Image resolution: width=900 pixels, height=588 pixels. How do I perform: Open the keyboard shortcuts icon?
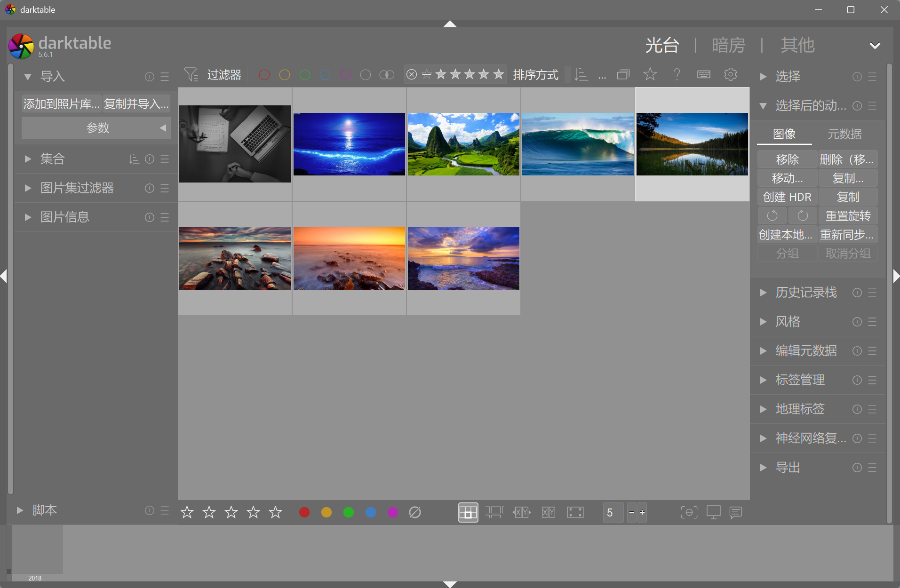click(x=703, y=74)
